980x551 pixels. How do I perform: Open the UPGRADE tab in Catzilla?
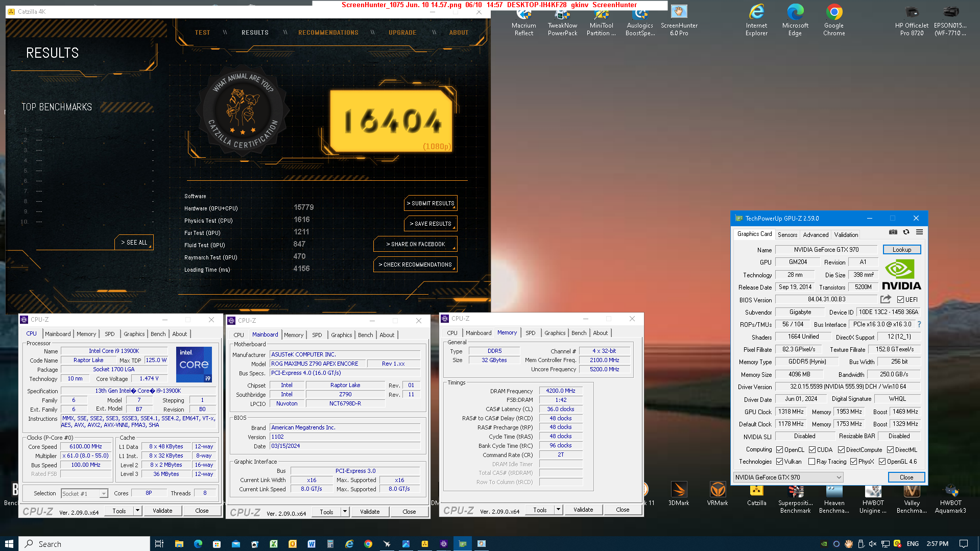click(x=402, y=33)
